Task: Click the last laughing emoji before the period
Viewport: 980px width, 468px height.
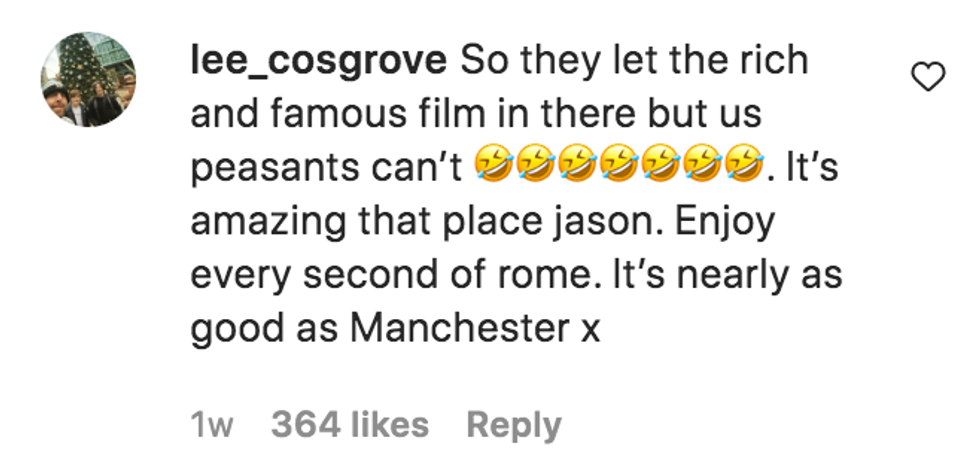Action: (745, 166)
